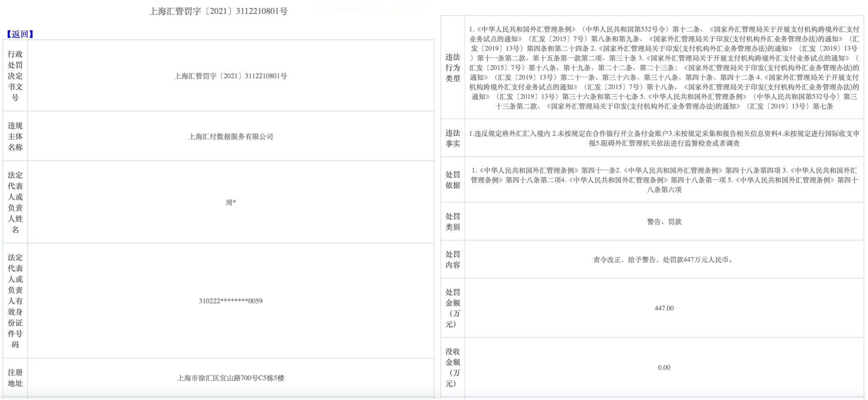Image resolution: width=868 pixels, height=400 pixels.
Task: Click the 处罚依据 label cell
Action: tap(453, 180)
